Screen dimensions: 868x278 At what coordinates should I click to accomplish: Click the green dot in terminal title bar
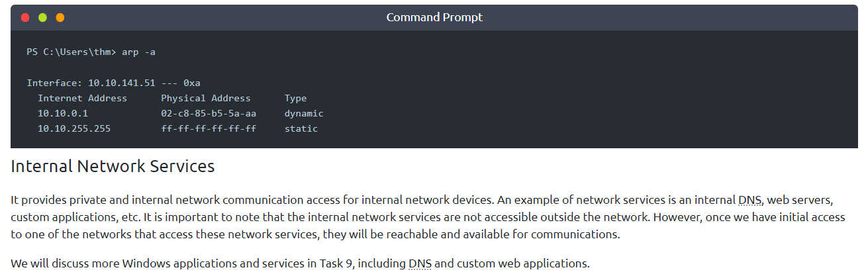coord(42,18)
